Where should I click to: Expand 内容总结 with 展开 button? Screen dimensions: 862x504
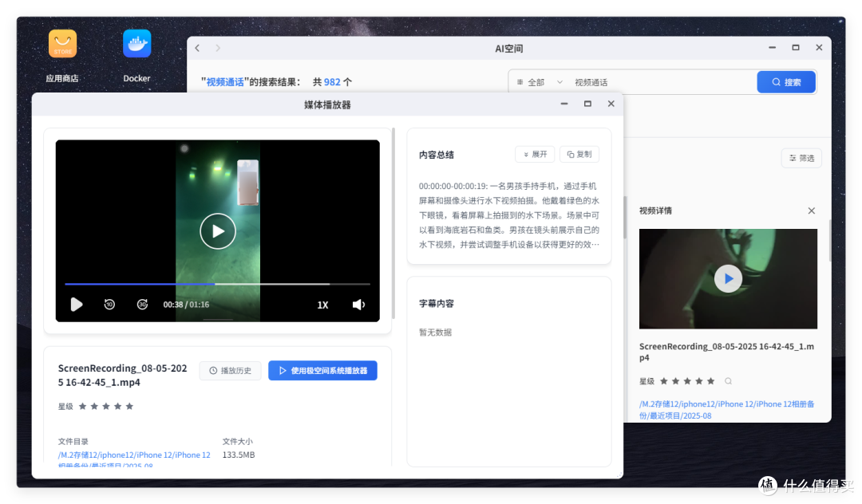click(x=535, y=154)
